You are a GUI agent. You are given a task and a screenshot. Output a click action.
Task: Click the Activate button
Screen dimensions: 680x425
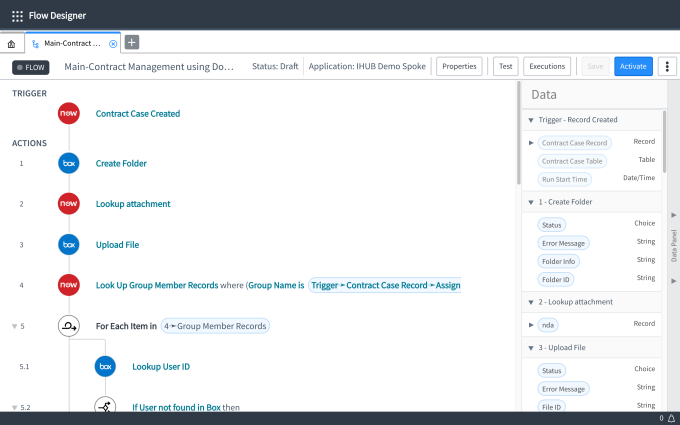(632, 66)
